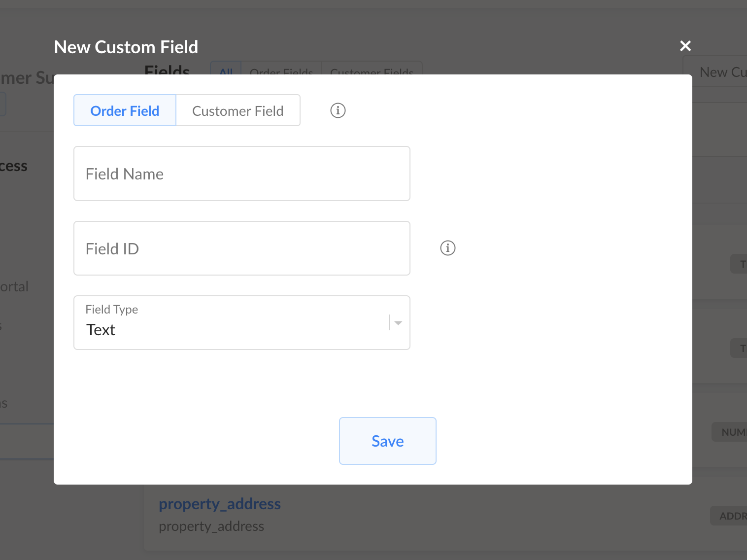Save the new custom field
This screenshot has width=747, height=560.
tap(388, 441)
